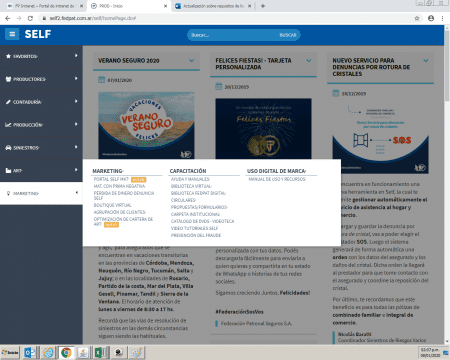Expand the Contaduría sidebar arrow
Viewport: 450px width, 360px height.
pos(76,101)
